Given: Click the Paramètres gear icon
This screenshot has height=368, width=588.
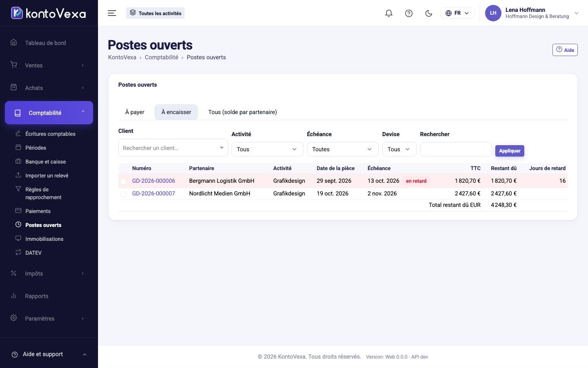Looking at the screenshot, I should pyautogui.click(x=13, y=318).
